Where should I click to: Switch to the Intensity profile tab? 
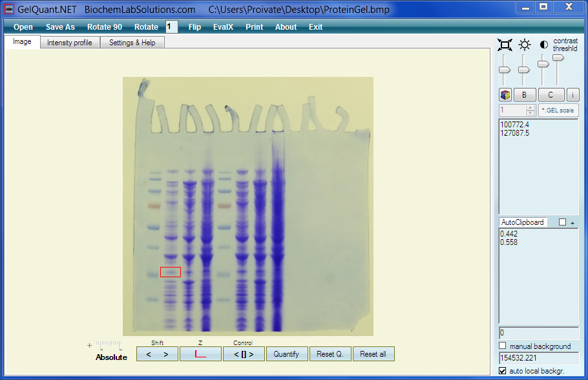pos(70,43)
